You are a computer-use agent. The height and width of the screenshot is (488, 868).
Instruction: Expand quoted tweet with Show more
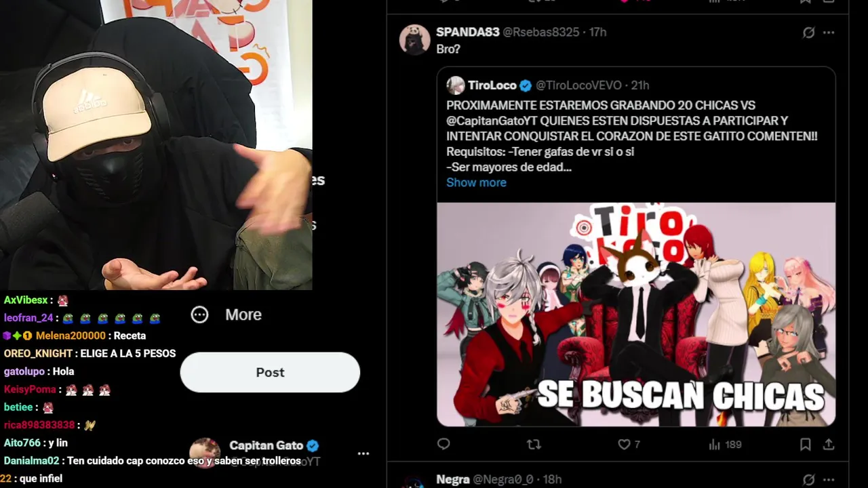(476, 182)
